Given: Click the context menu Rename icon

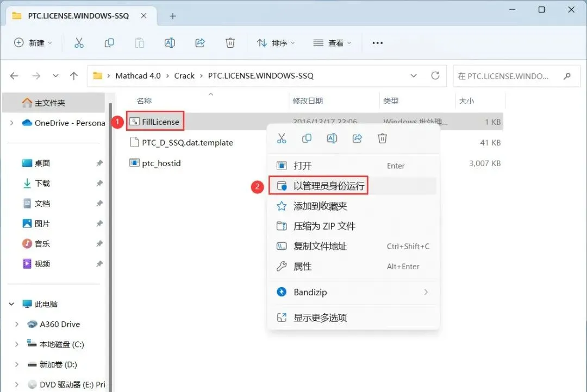Looking at the screenshot, I should click(x=332, y=138).
